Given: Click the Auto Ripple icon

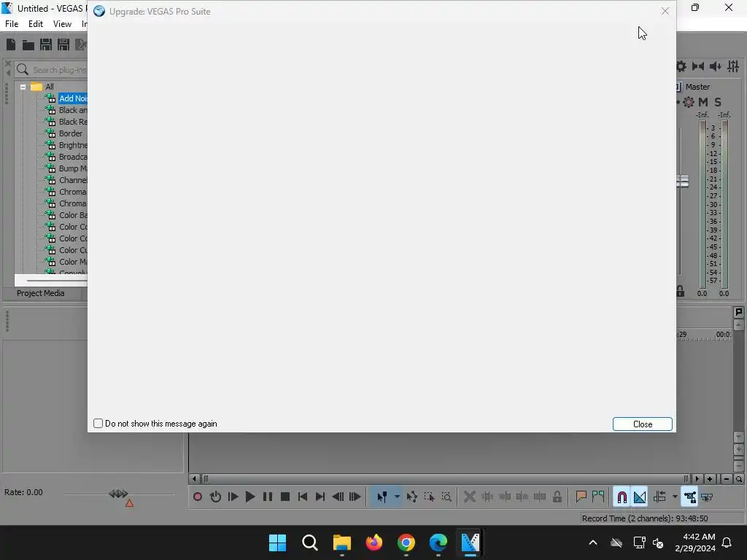Looking at the screenshot, I should point(659,497).
